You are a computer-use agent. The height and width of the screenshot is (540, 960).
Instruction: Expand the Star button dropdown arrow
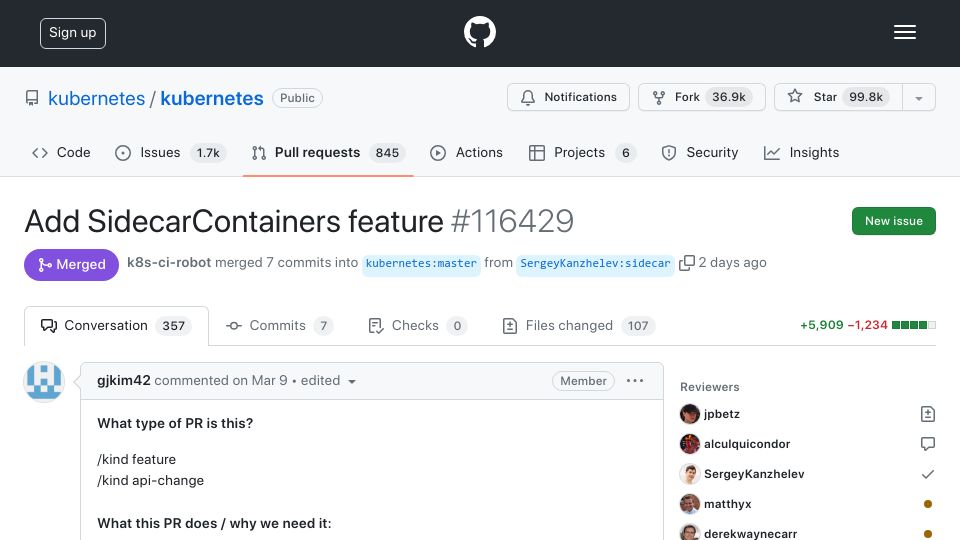coord(918,98)
